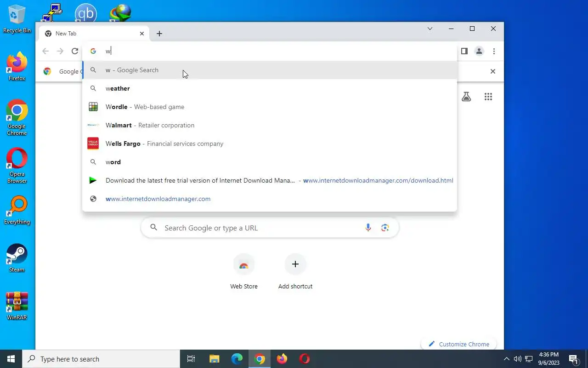Open File Explorer from taskbar
Viewport: 588px width, 368px height.
coord(214,359)
